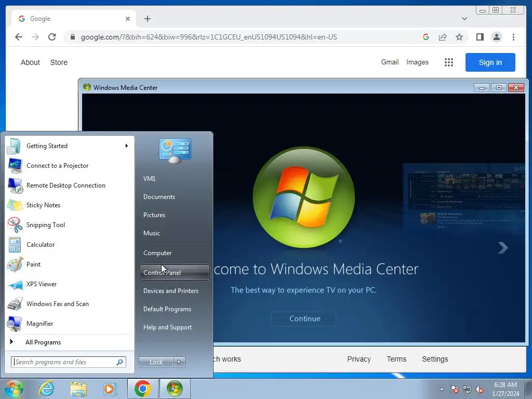
Task: Open Windows Media Player in taskbar
Action: tap(110, 389)
